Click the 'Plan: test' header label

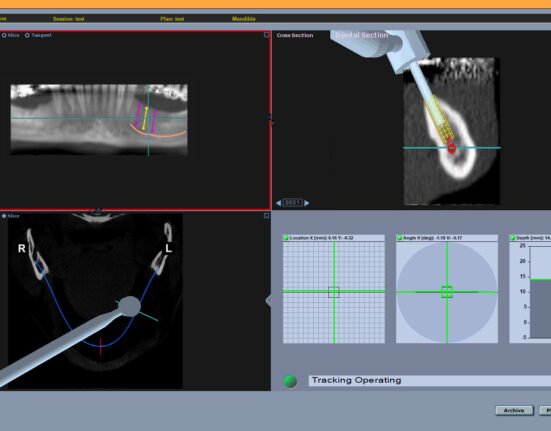[172, 19]
